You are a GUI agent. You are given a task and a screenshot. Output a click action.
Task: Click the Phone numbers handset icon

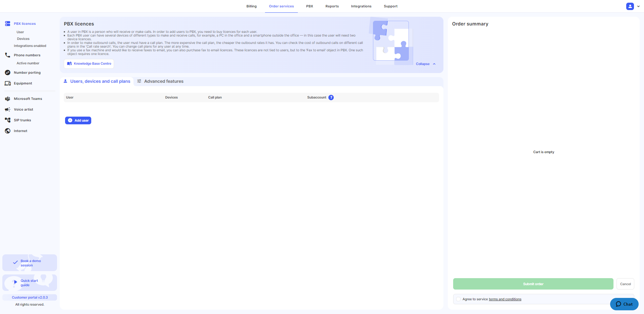pyautogui.click(x=8, y=55)
